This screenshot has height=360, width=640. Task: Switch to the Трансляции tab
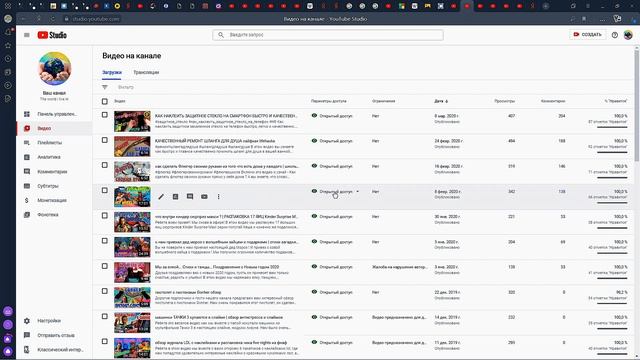146,72
